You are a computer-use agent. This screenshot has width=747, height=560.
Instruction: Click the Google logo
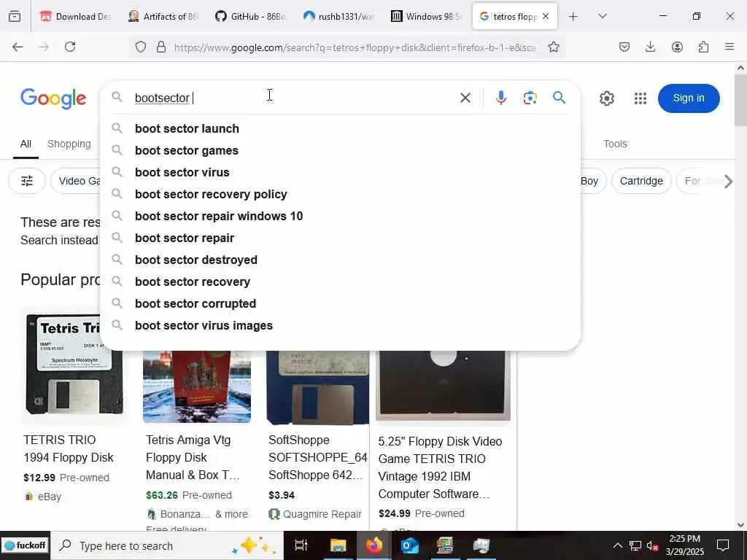click(x=53, y=98)
